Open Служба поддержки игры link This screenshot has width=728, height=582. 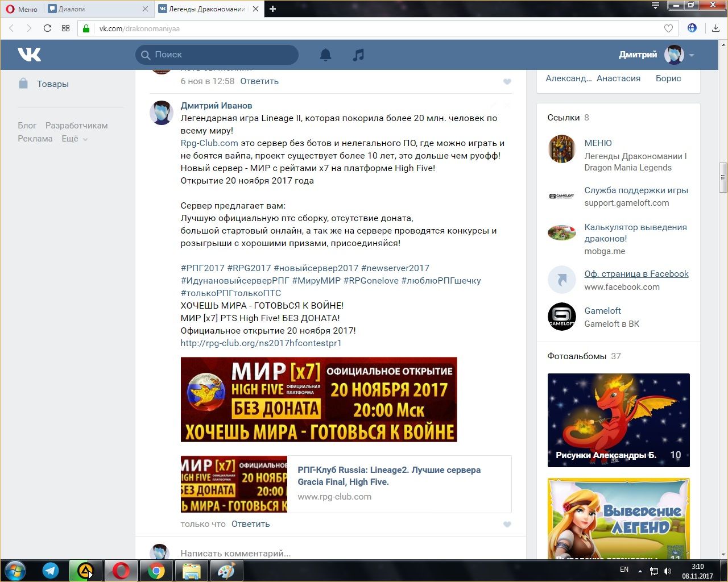pos(636,190)
